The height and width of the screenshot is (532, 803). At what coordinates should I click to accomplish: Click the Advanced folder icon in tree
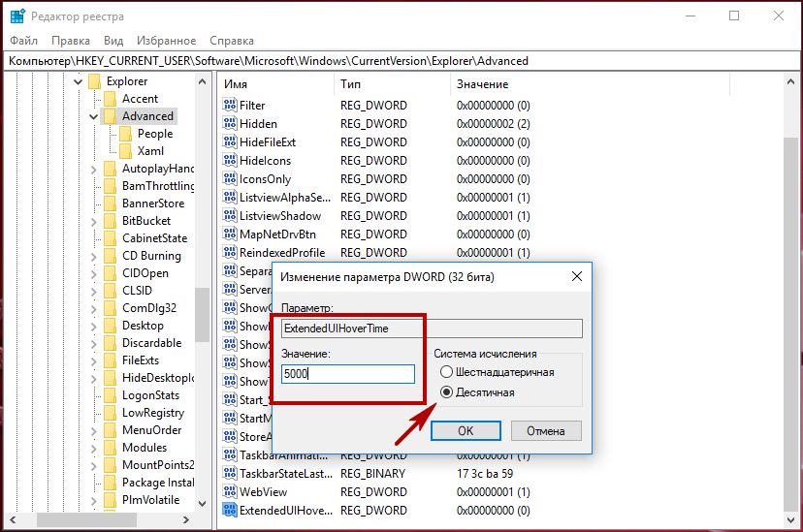pos(110,116)
